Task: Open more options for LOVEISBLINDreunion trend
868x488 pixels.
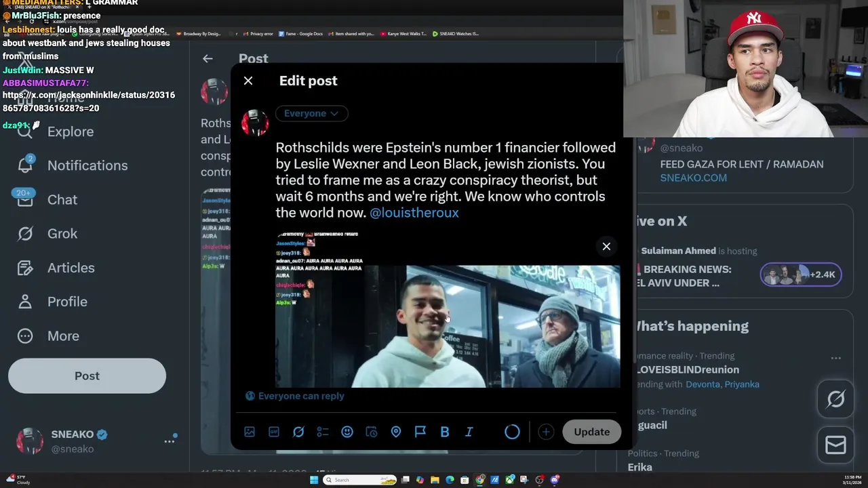Action: 835,358
